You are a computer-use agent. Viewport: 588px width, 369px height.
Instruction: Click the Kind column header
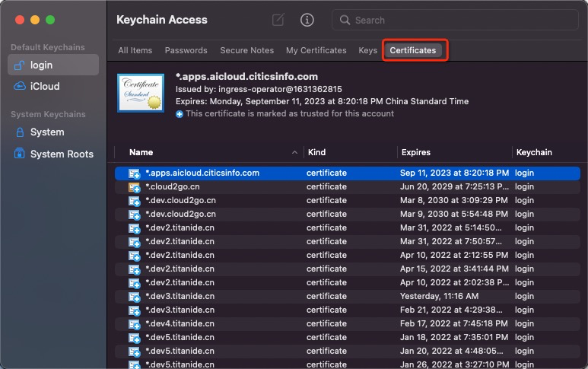tap(316, 153)
